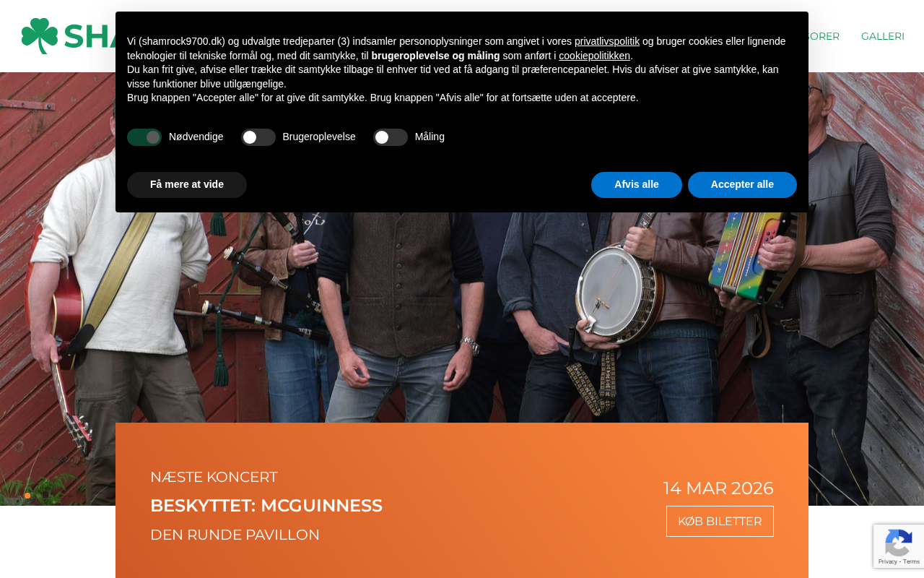Open the privatlivspolitik link

[x=607, y=42]
